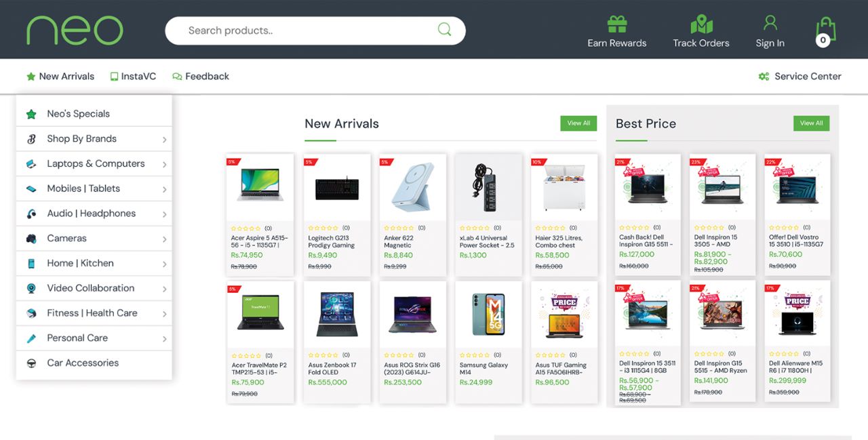Click the InstaVC monitor icon
The image size is (868, 440).
coord(114,77)
